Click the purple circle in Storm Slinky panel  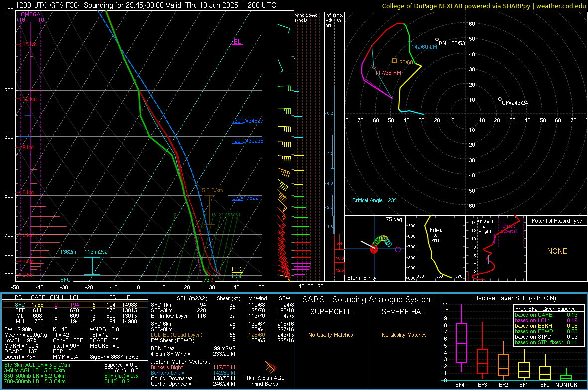(x=398, y=249)
